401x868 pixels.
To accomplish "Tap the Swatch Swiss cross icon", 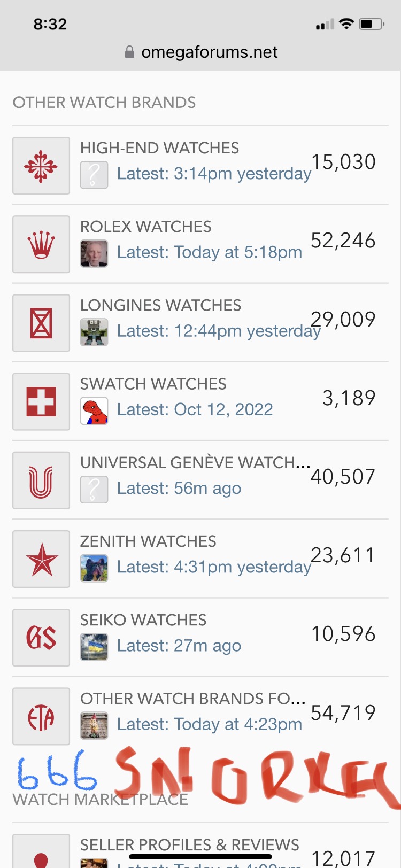I will (41, 401).
